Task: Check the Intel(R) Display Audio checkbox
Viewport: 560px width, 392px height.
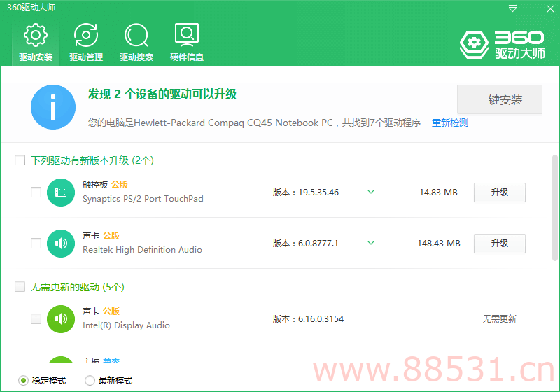Action: coord(36,318)
